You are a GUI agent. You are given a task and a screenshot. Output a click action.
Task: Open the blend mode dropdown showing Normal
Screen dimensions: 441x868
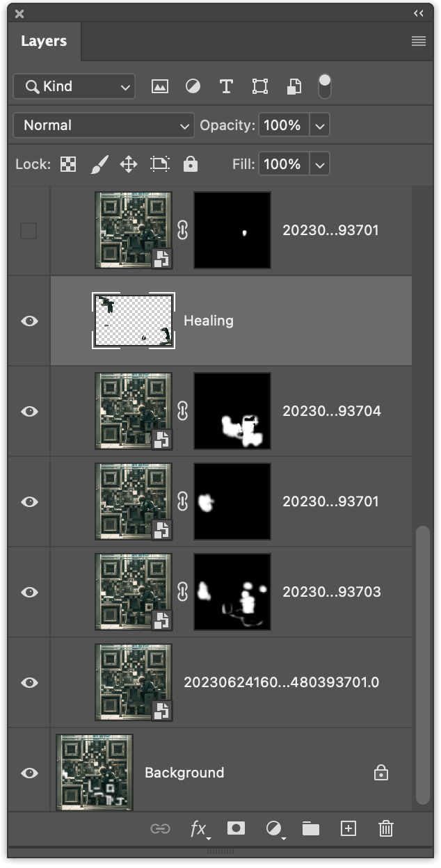click(103, 125)
